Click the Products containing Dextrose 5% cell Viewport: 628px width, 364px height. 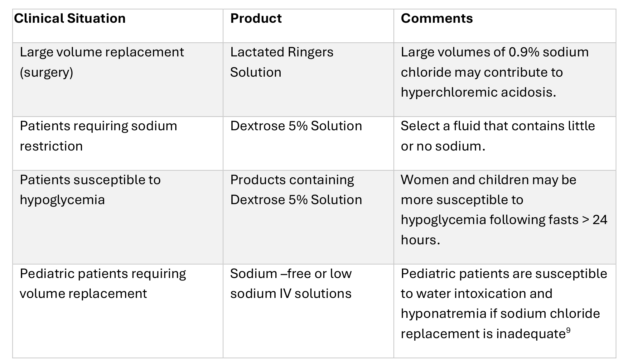[x=296, y=189]
